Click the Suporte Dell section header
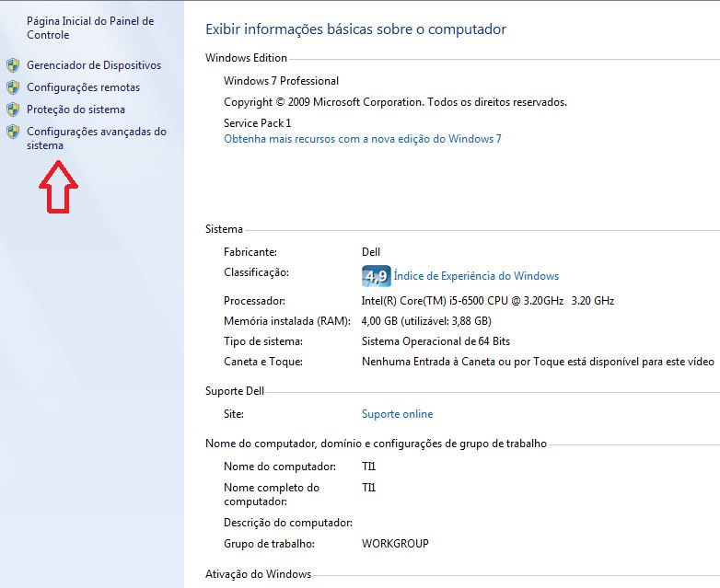The height and width of the screenshot is (588, 720). click(x=235, y=391)
